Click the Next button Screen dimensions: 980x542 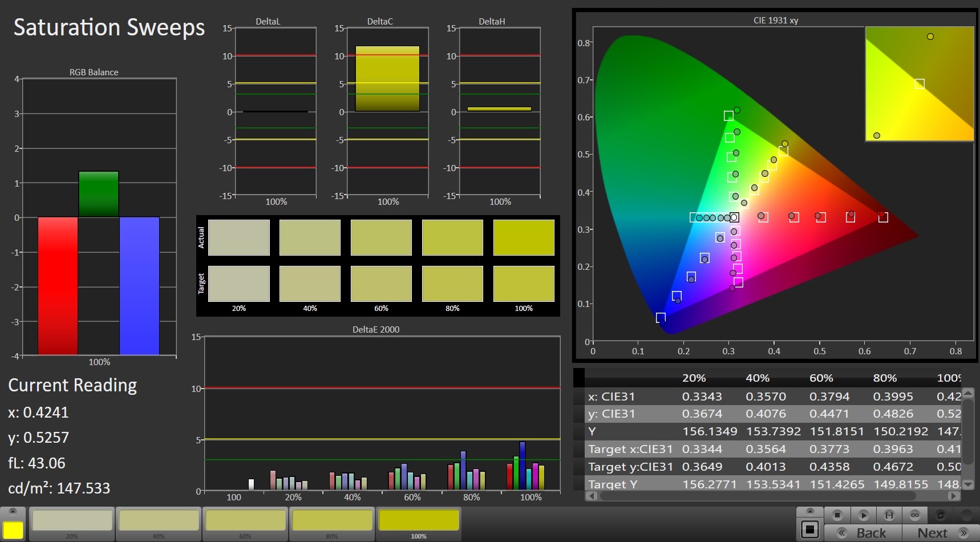click(932, 533)
